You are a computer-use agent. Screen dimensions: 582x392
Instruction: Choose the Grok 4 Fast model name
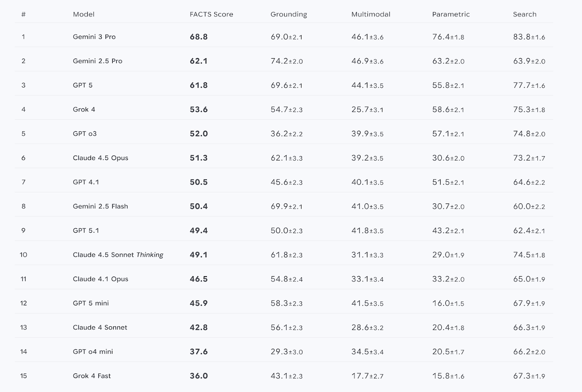[92, 376]
